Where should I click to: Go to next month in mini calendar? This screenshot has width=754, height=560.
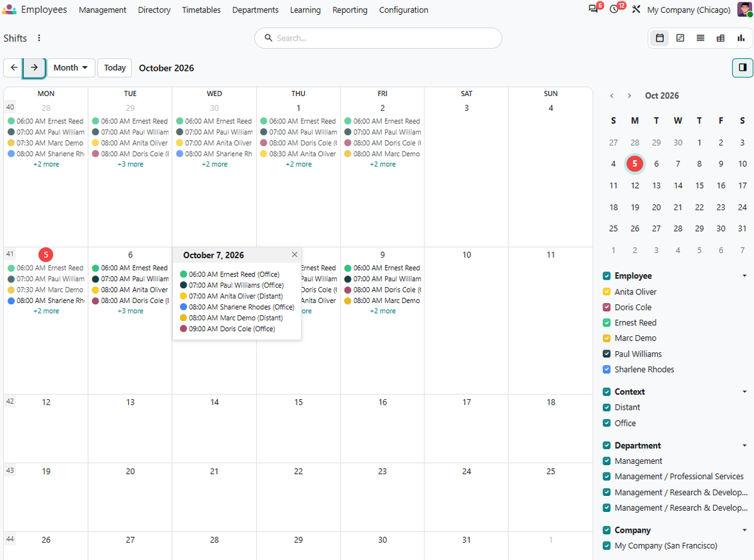tap(629, 95)
